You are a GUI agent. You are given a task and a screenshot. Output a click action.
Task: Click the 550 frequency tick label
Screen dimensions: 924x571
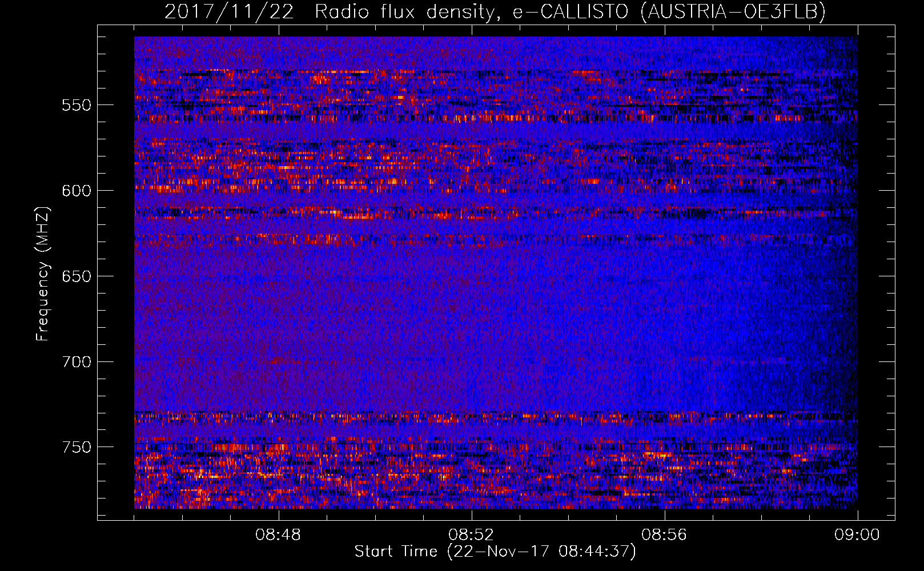pyautogui.click(x=77, y=105)
